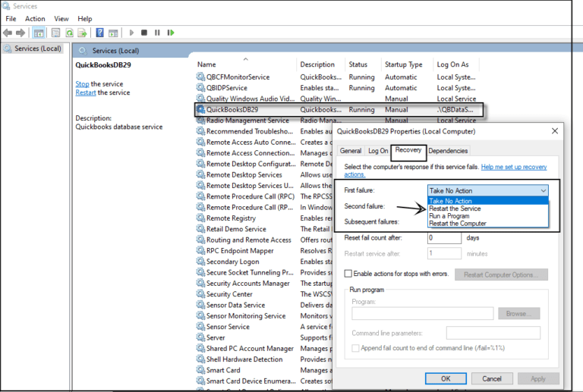Viewport: 583px width, 392px height.
Task: Click the RPC Endpoint Mapper gear icon
Action: tap(200, 250)
